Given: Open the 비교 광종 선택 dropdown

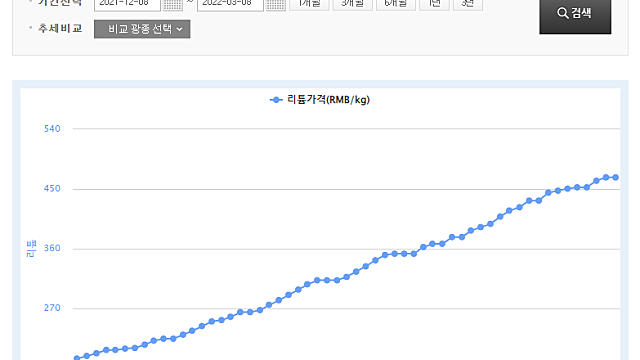Looking at the screenshot, I should [x=142, y=29].
